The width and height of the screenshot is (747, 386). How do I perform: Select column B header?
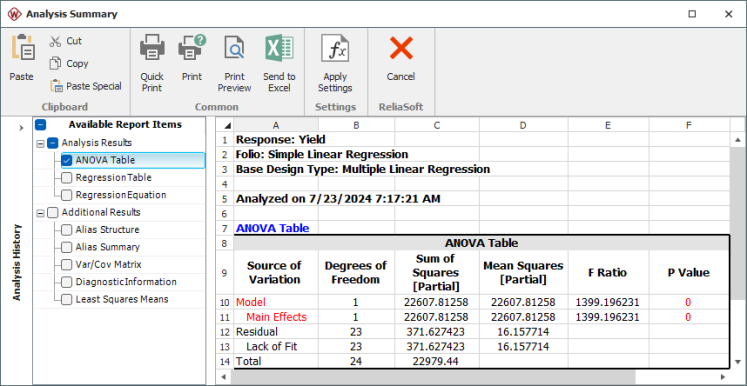pyautogui.click(x=356, y=125)
